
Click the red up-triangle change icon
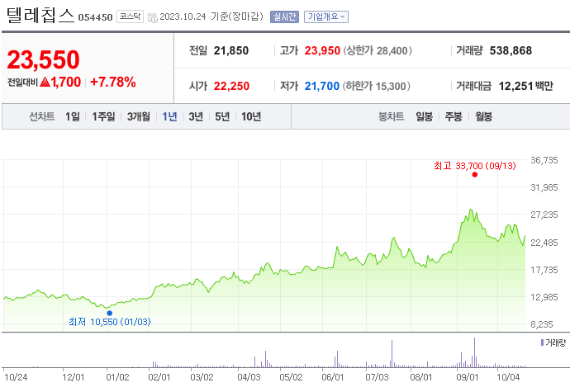tap(45, 82)
